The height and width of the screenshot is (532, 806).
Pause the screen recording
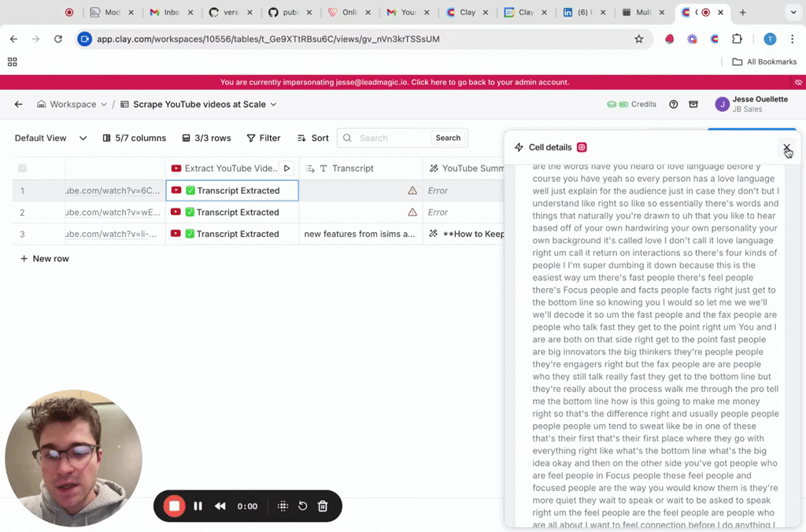(x=198, y=506)
